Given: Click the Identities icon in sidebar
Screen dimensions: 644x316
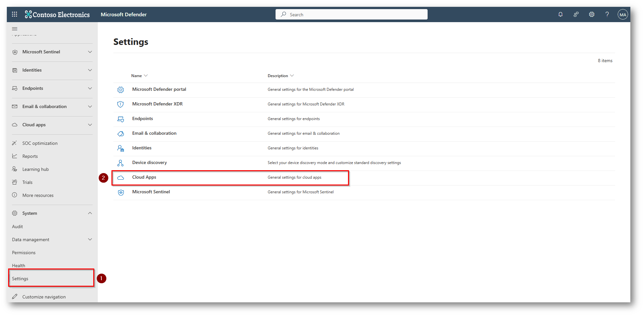Looking at the screenshot, I should [x=15, y=70].
